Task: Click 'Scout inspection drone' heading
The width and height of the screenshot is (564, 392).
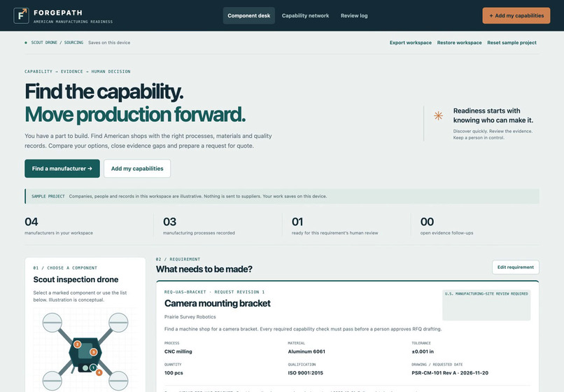Action: coord(76,279)
